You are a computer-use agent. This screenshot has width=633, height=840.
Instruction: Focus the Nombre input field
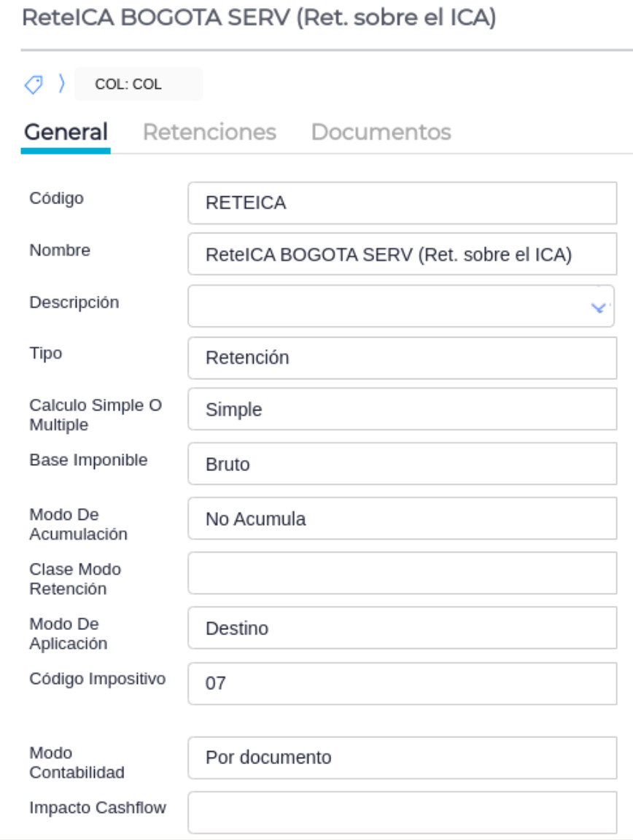coord(402,254)
